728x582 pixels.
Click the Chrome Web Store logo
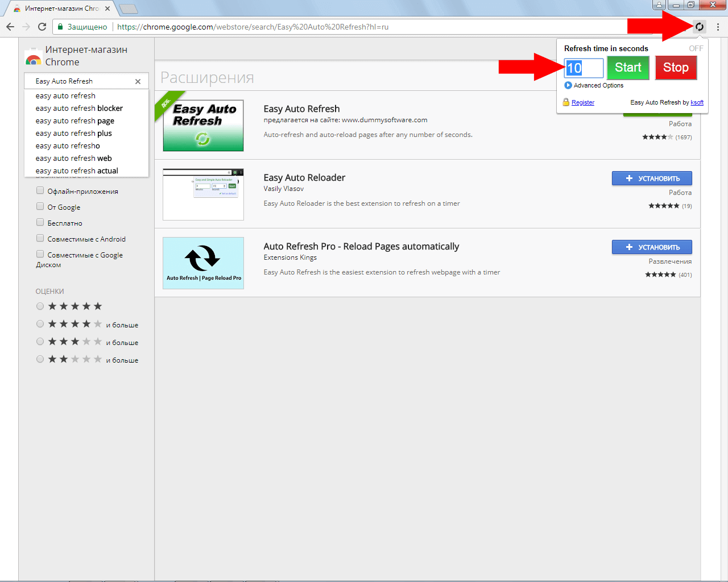pyautogui.click(x=33, y=56)
